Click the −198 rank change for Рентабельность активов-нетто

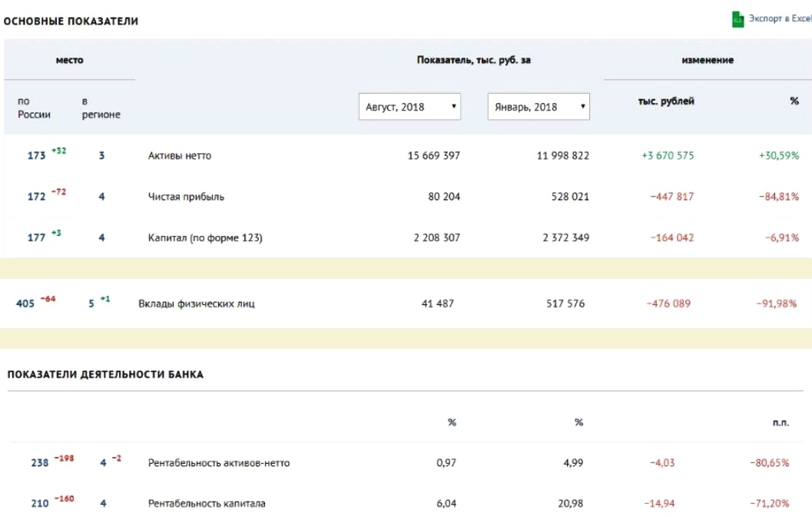point(65,458)
